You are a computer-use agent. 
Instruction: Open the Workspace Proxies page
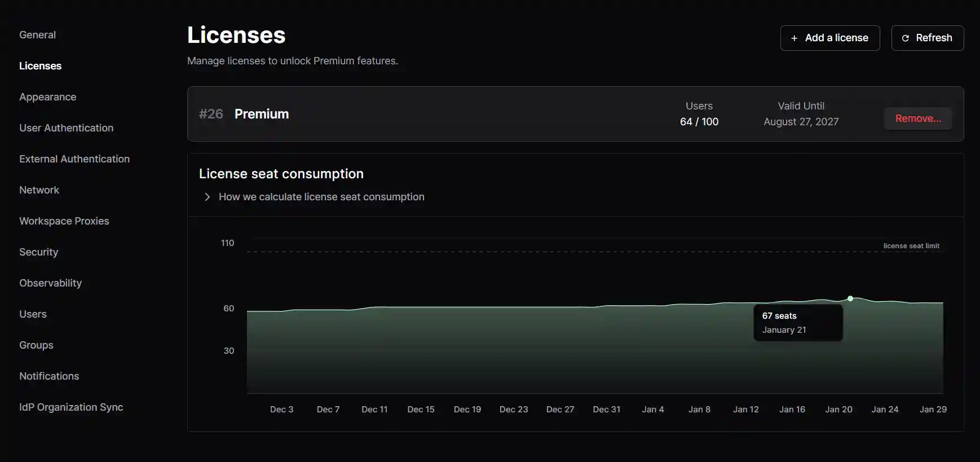click(64, 221)
